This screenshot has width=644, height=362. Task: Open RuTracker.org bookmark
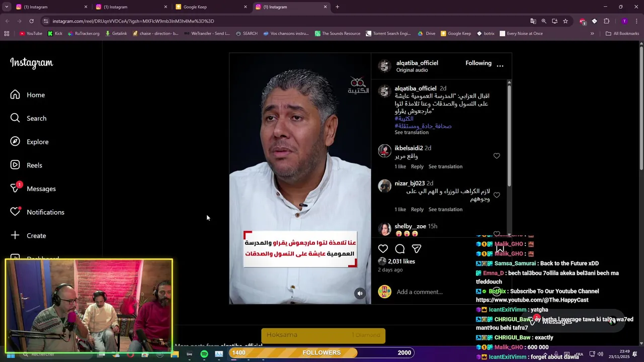[84, 34]
